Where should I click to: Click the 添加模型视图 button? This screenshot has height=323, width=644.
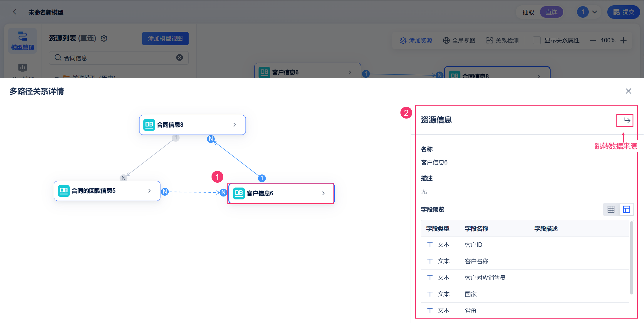165,39
